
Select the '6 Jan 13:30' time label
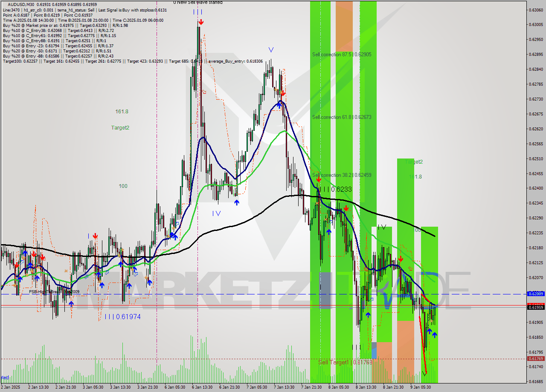click(x=202, y=387)
